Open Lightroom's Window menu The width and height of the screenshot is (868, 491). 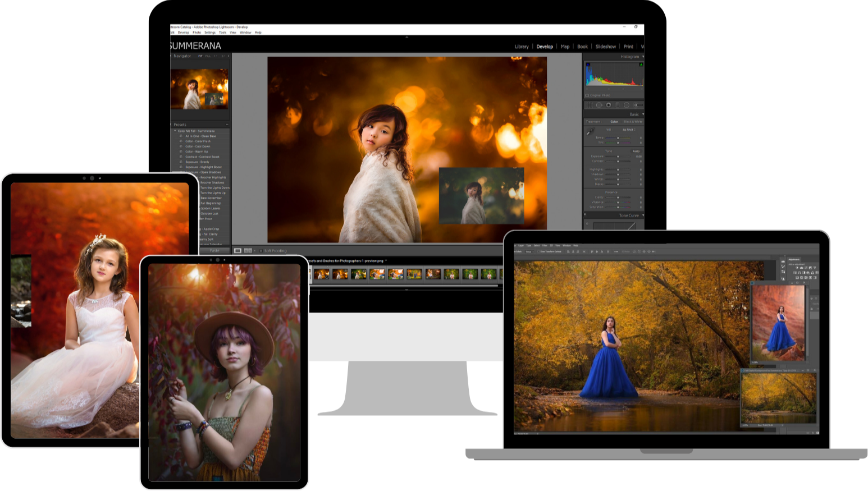tap(245, 33)
